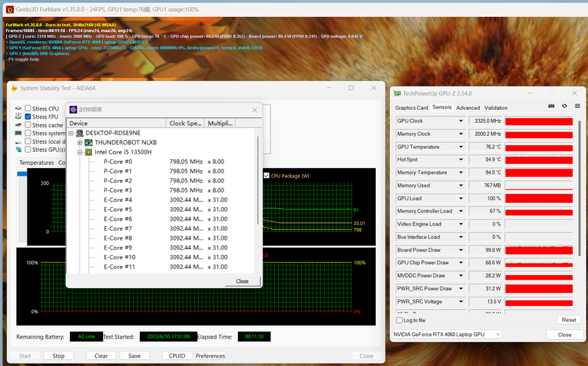Click the Test Started date field
The height and width of the screenshot is (366, 588).
pyautogui.click(x=169, y=337)
